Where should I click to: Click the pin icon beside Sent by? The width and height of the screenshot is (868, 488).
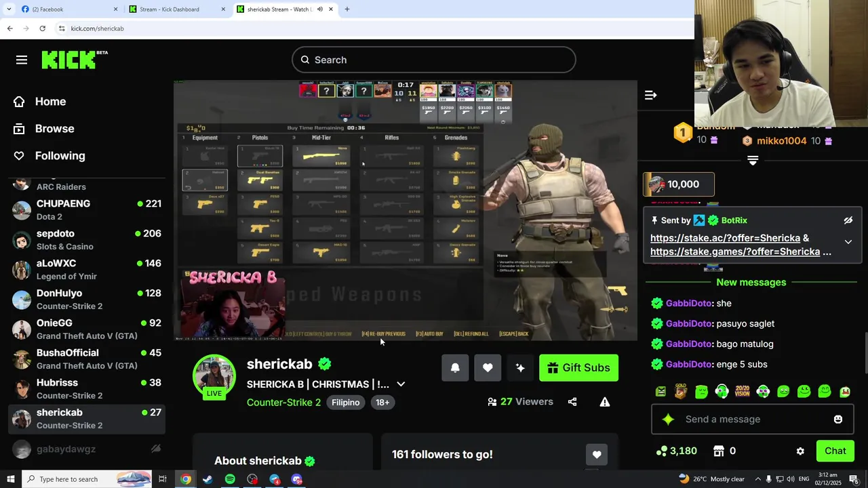click(x=654, y=220)
